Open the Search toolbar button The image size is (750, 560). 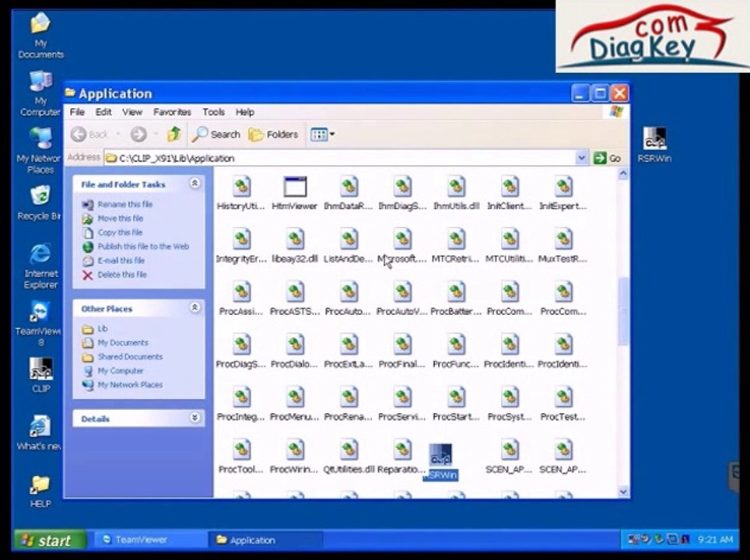[216, 135]
